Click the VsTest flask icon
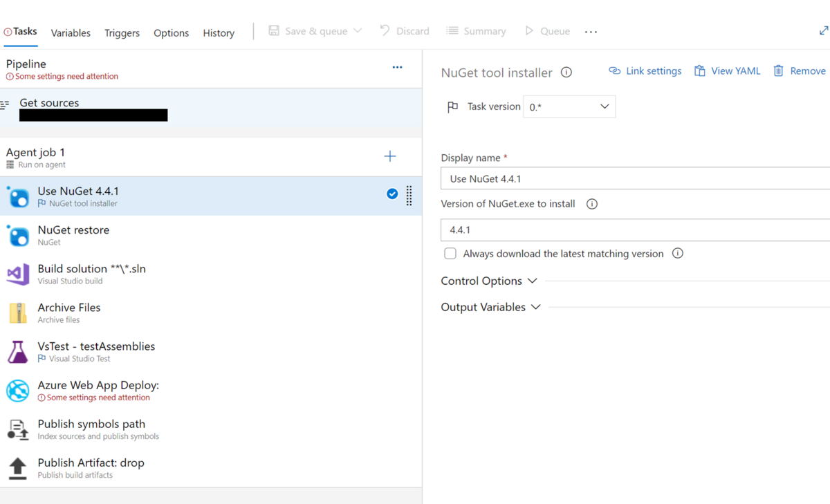The width and height of the screenshot is (830, 504). click(x=17, y=351)
